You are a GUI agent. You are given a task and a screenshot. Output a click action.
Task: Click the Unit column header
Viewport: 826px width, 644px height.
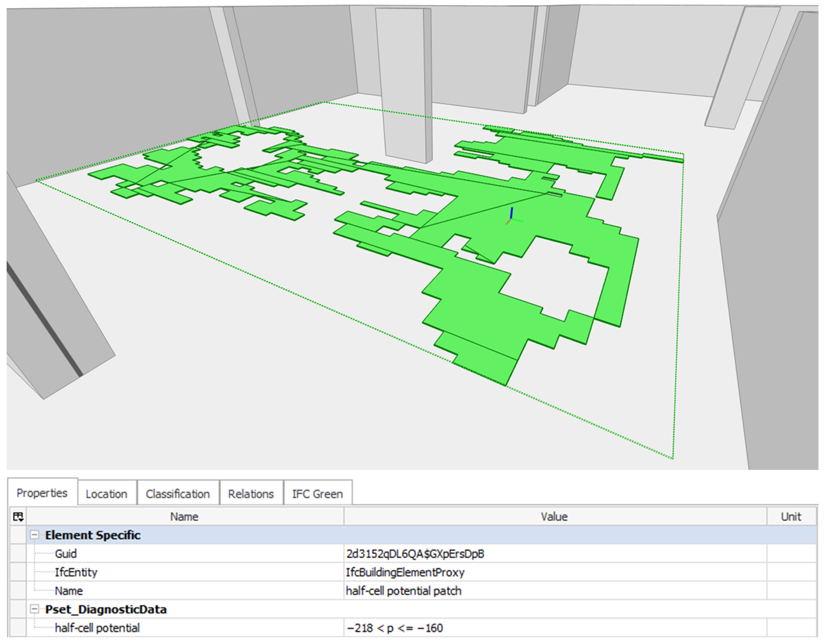click(791, 516)
